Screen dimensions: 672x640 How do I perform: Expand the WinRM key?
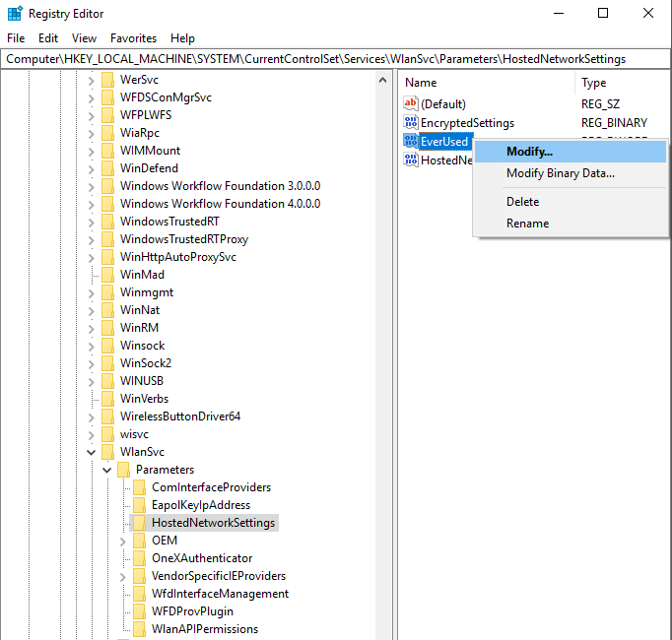91,328
